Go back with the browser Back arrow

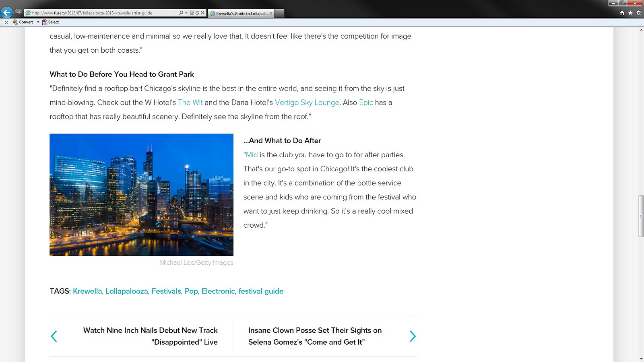click(7, 12)
